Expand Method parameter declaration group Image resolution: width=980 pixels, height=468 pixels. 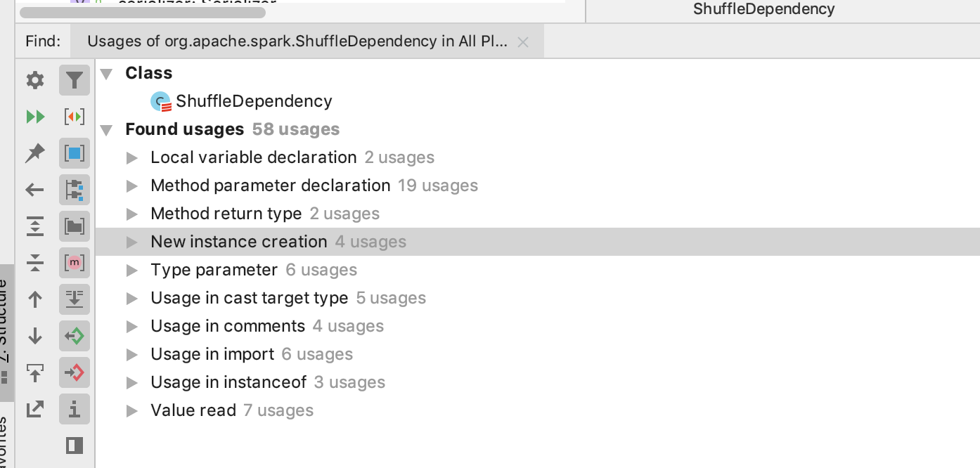click(x=131, y=186)
